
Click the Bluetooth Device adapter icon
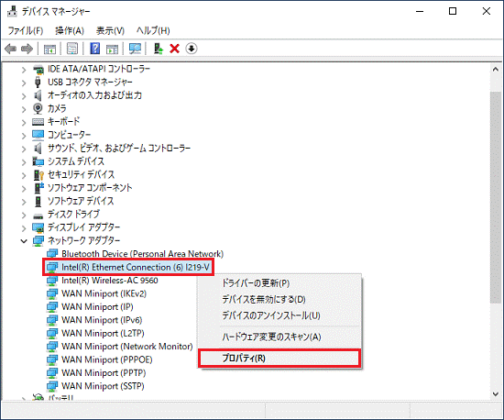click(52, 254)
